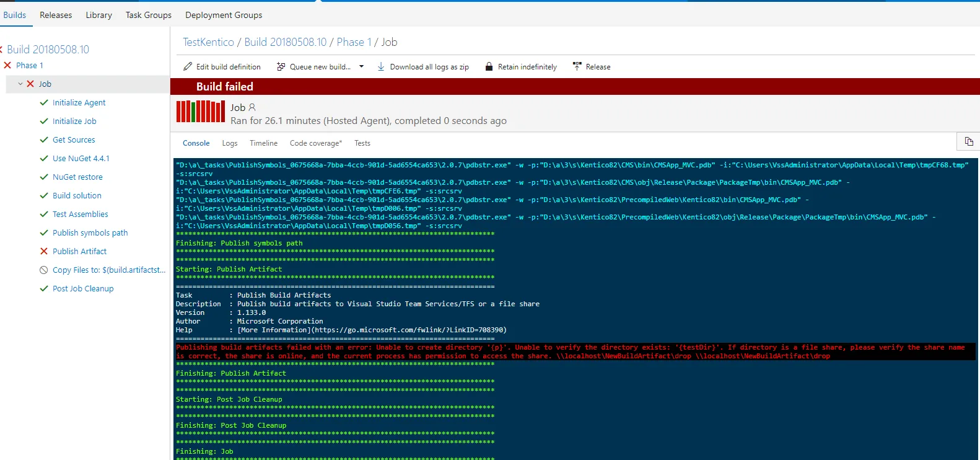Switch to the Console tab
Image resolution: width=980 pixels, height=460 pixels.
coord(196,143)
